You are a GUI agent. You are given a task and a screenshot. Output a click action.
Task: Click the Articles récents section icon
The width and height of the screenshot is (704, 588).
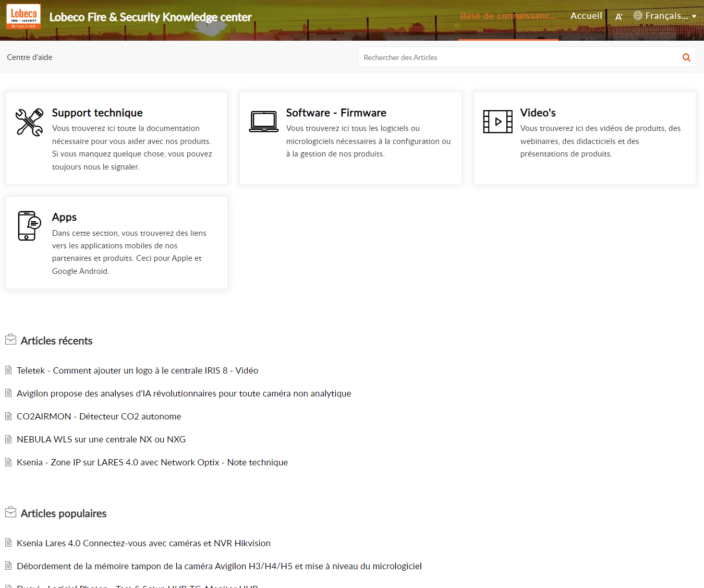pyautogui.click(x=10, y=340)
